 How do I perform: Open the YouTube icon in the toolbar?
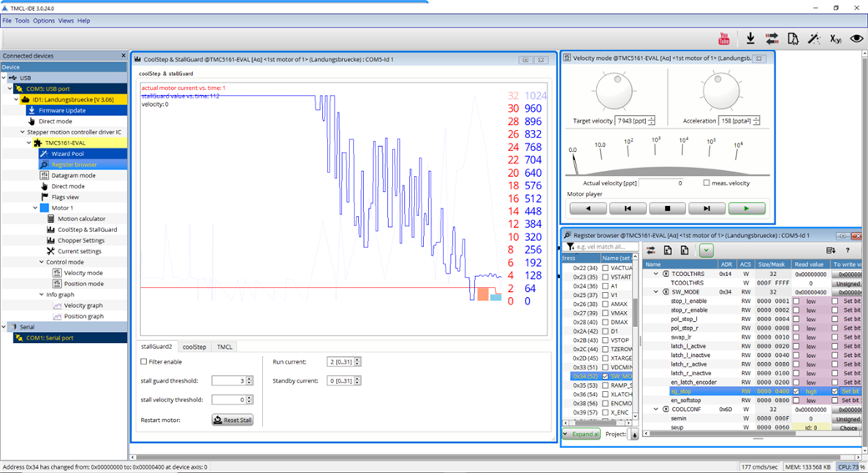pyautogui.click(x=724, y=38)
